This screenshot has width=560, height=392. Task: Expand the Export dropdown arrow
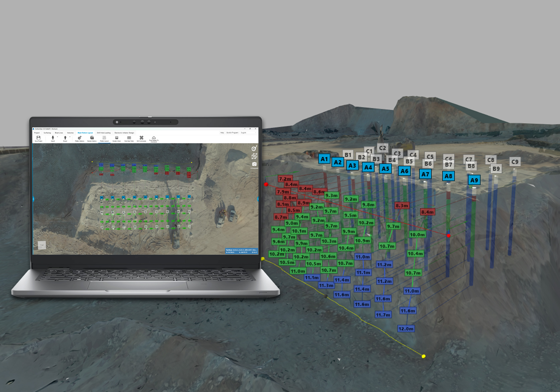point(70,137)
